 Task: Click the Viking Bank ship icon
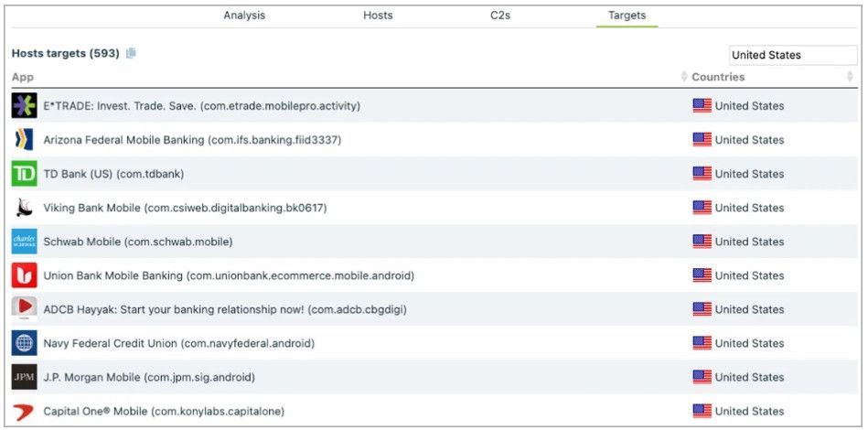25,208
